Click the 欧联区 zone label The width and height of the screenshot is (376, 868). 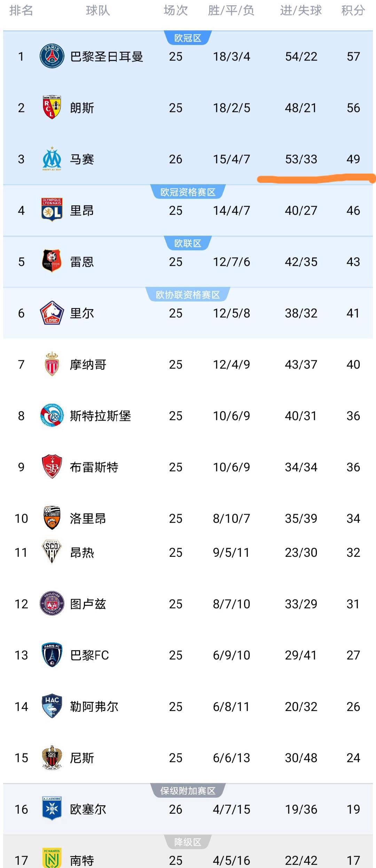click(188, 243)
